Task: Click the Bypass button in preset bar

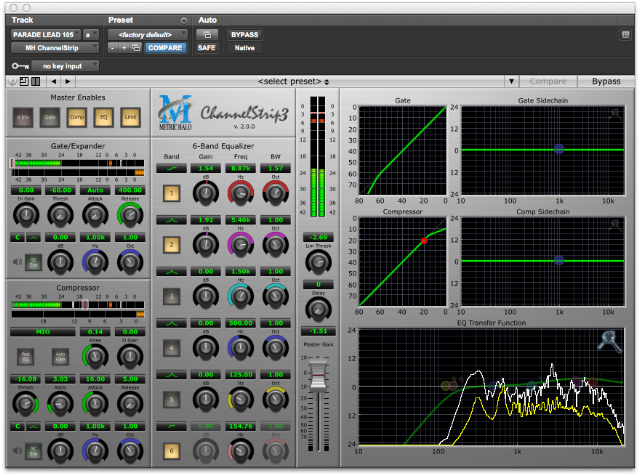Action: click(606, 82)
